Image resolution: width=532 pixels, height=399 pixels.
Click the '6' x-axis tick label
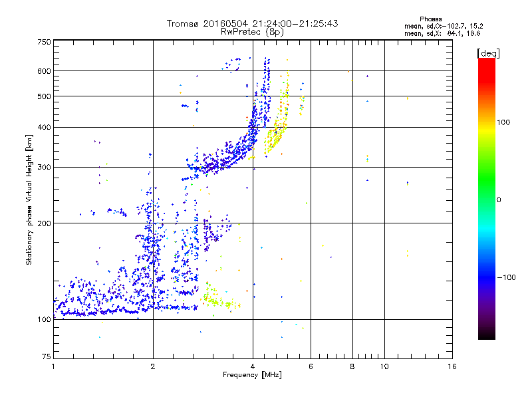(311, 366)
